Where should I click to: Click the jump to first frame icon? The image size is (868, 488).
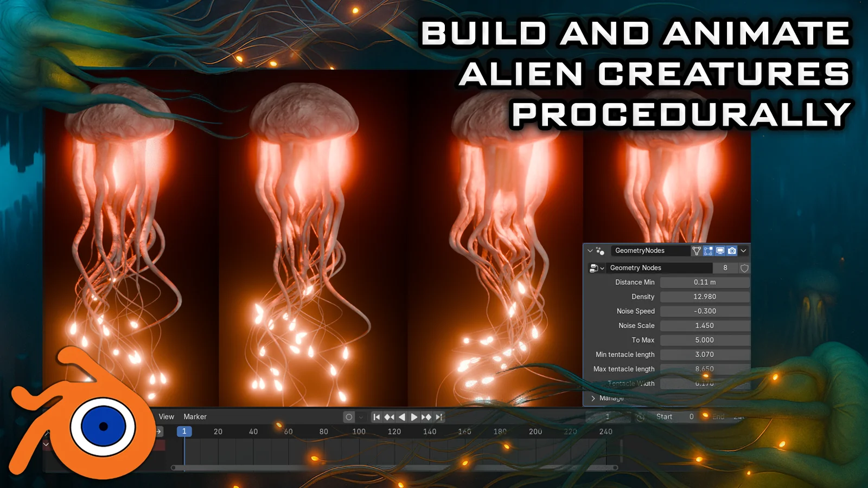376,418
